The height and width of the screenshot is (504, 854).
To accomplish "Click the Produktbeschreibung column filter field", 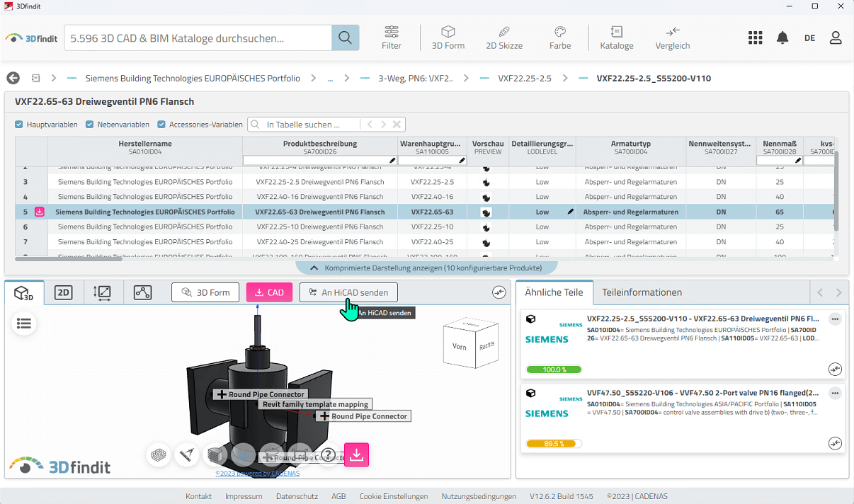I will coord(319,161).
